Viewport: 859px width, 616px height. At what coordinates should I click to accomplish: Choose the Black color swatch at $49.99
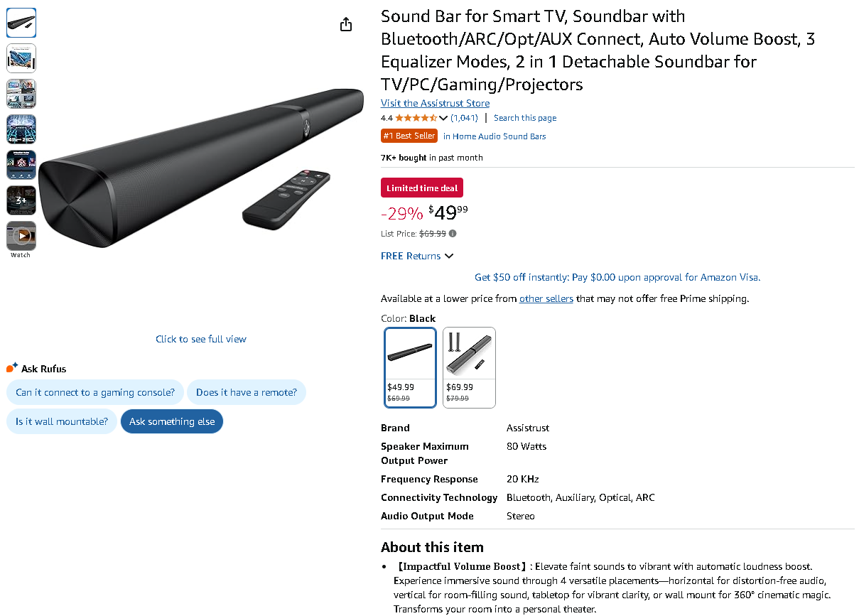[410, 367]
